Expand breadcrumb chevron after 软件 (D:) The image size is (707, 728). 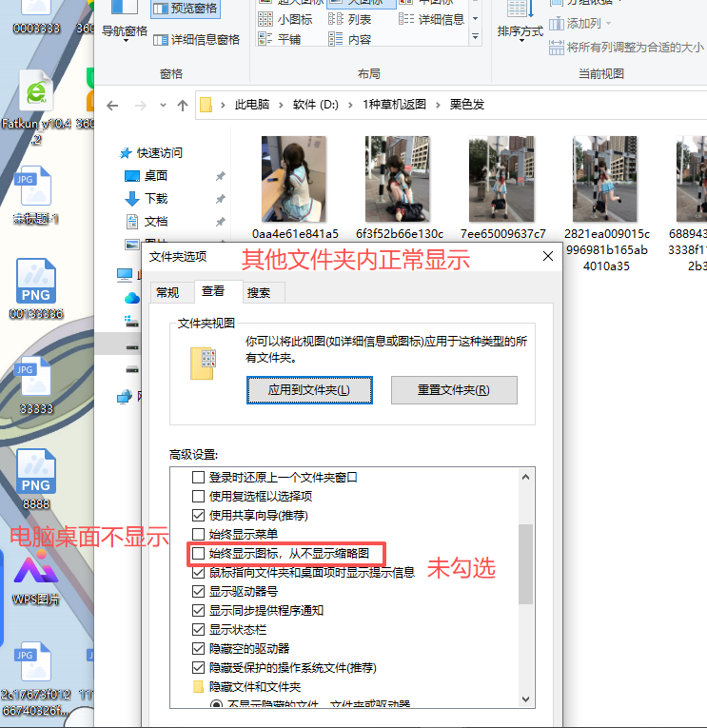350,106
